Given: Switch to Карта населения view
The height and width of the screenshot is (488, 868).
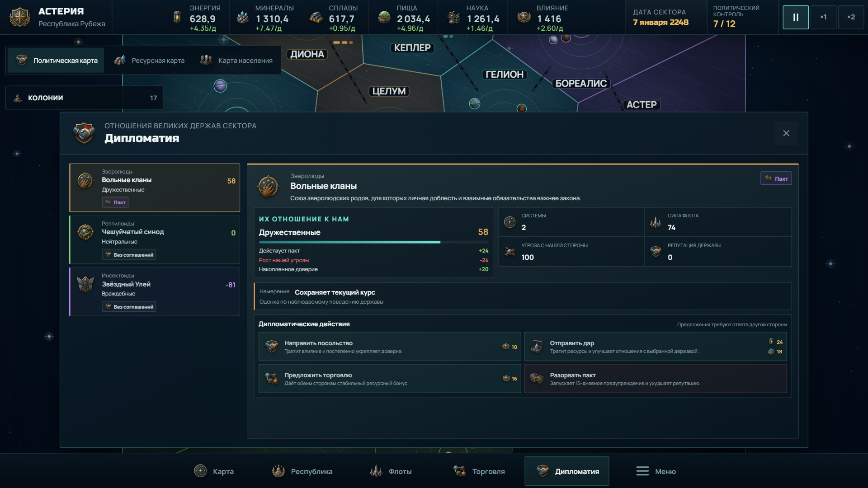Looking at the screenshot, I should click(x=237, y=60).
